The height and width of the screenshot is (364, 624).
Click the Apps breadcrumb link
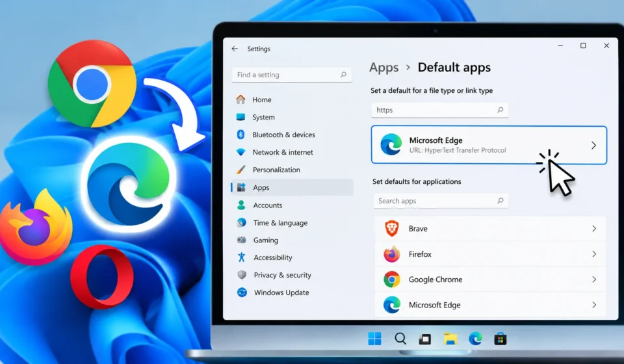(383, 68)
